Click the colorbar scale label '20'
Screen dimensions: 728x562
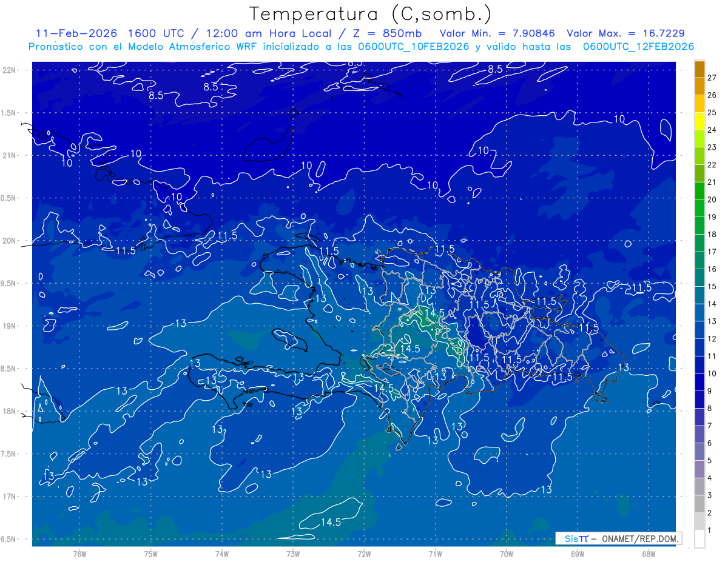tap(712, 199)
